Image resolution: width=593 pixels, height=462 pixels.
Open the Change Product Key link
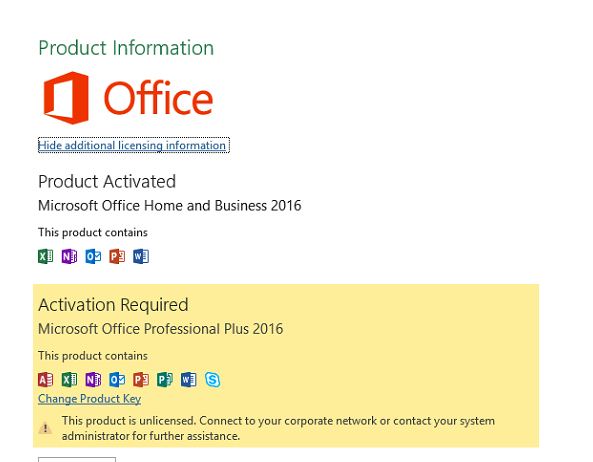pyautogui.click(x=90, y=399)
